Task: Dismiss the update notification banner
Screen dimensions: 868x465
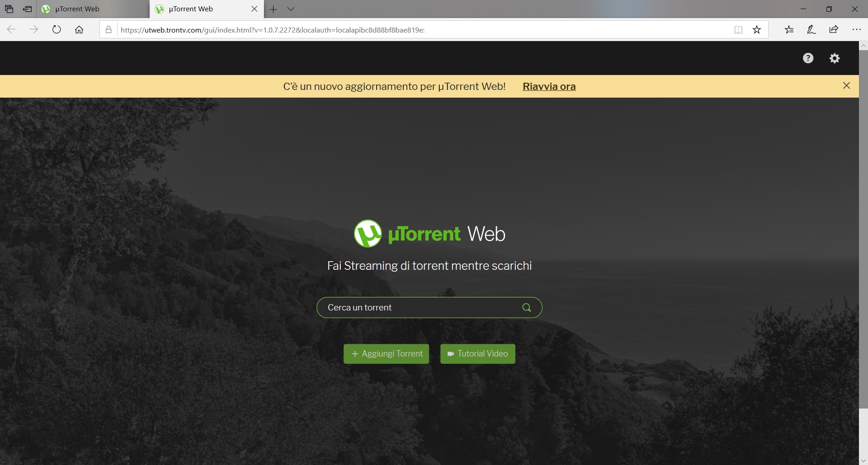Action: [846, 85]
